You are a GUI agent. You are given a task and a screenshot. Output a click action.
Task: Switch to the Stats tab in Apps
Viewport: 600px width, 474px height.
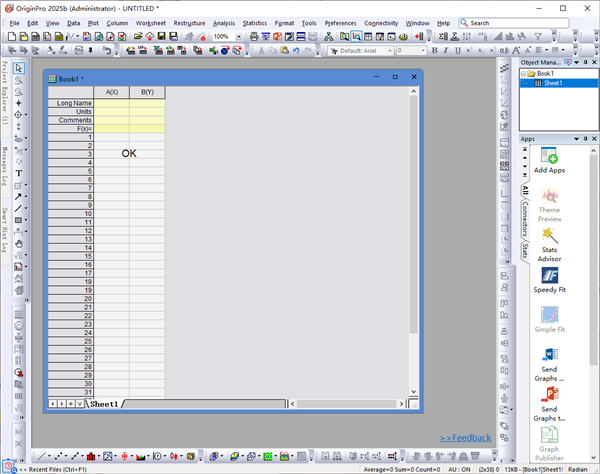point(525,251)
